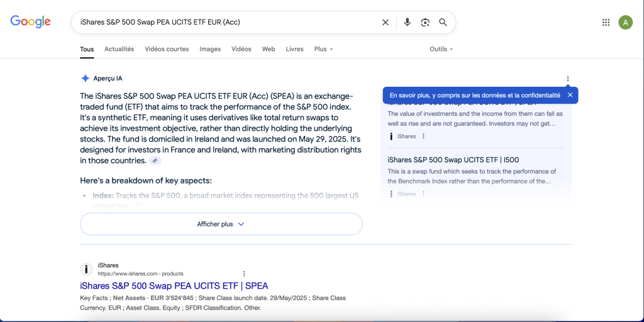The image size is (644, 322).
Task: Open iShares S&P 500 Swap PEA UCITS ETF | SPEA link
Action: (174, 286)
